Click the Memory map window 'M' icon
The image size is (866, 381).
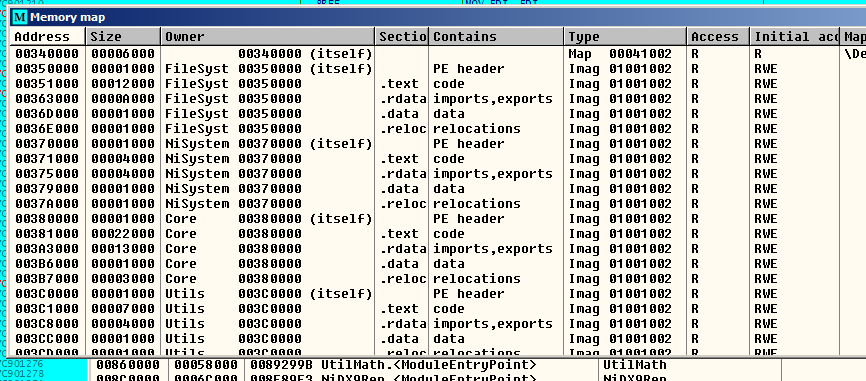[x=20, y=17]
